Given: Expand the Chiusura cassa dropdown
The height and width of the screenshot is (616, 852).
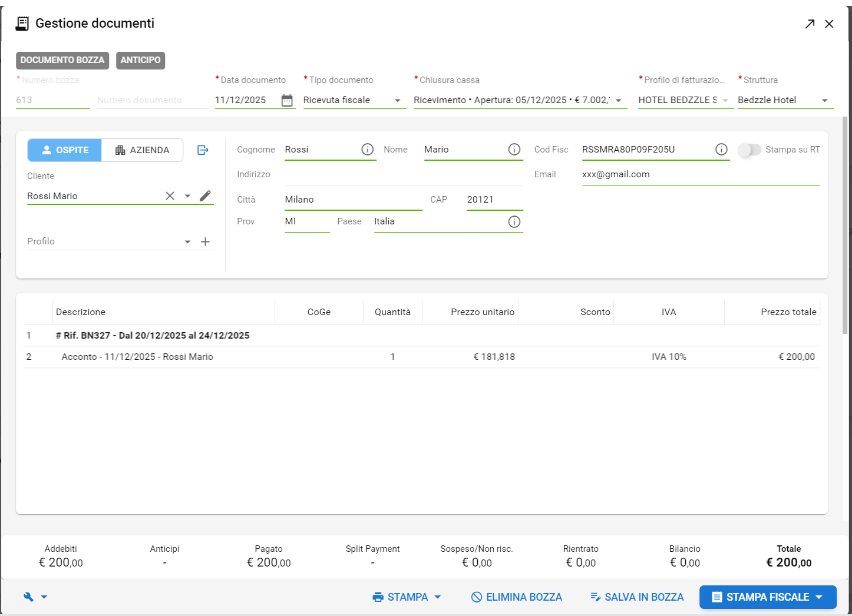Looking at the screenshot, I should (x=519, y=100).
